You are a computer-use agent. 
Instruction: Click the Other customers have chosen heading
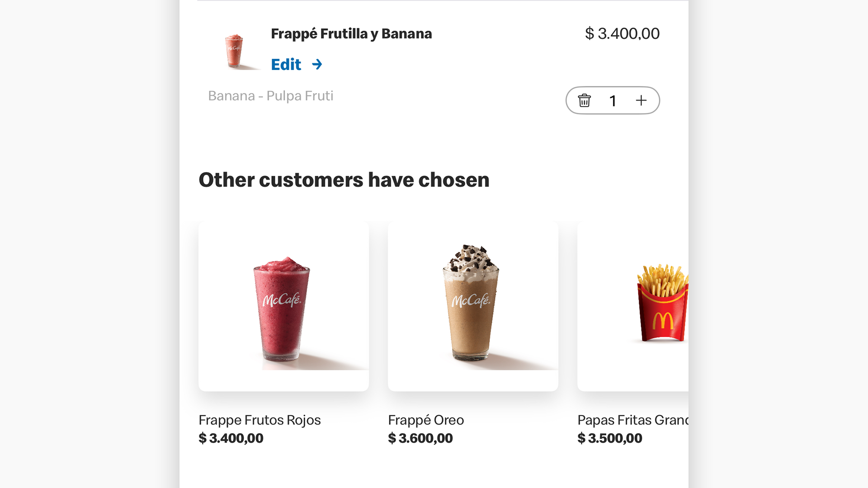pyautogui.click(x=344, y=180)
